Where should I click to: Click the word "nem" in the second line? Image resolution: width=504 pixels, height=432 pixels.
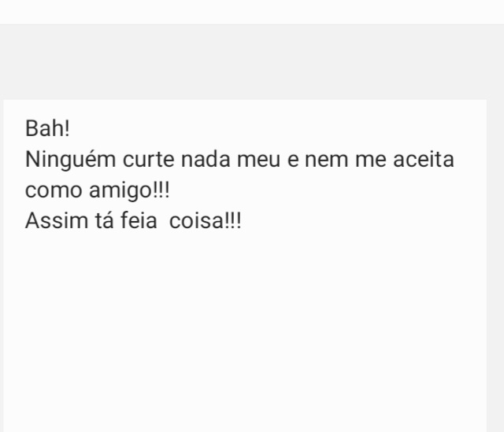coord(326,160)
